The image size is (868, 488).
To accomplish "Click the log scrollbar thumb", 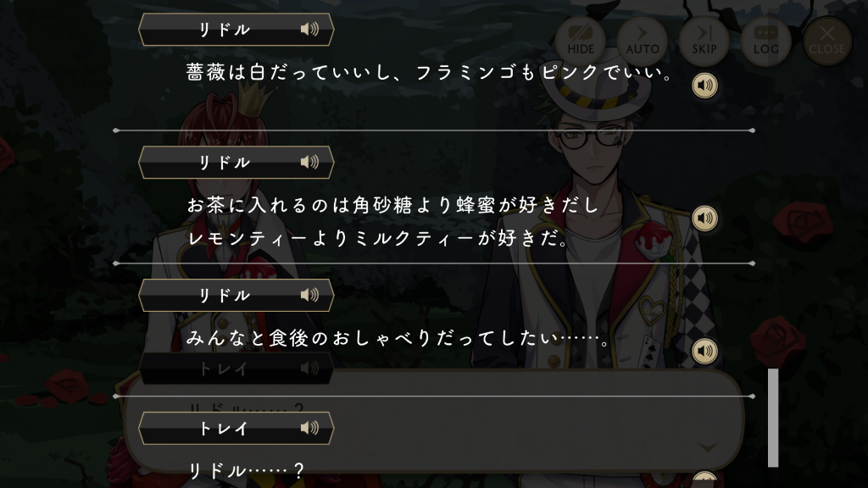I will click(773, 418).
